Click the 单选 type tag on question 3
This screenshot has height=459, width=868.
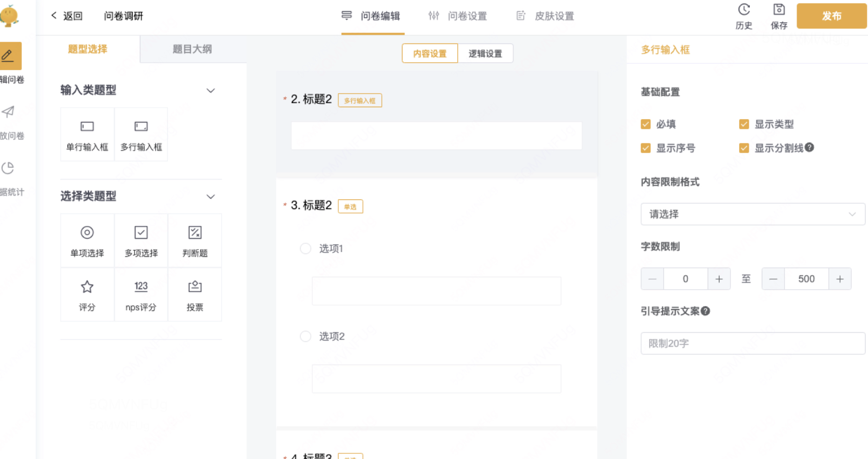[350, 207]
